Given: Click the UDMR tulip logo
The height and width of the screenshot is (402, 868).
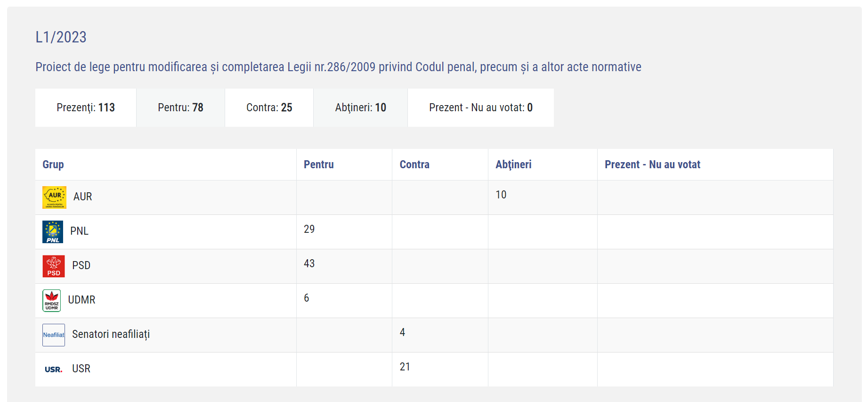Looking at the screenshot, I should click(x=52, y=301).
